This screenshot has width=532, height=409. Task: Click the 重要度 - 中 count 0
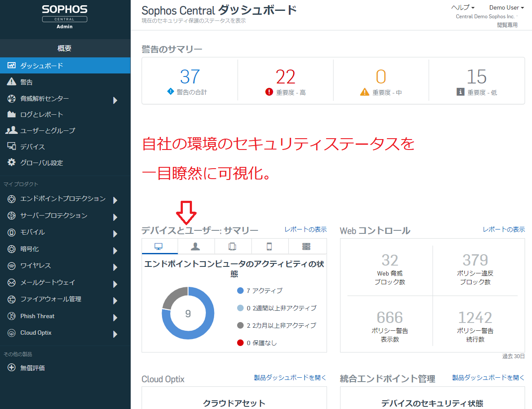(381, 77)
